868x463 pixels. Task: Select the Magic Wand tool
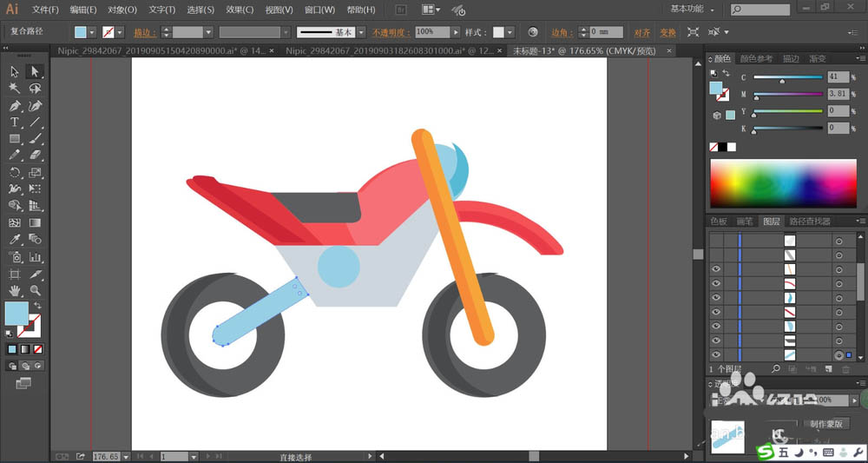click(15, 89)
